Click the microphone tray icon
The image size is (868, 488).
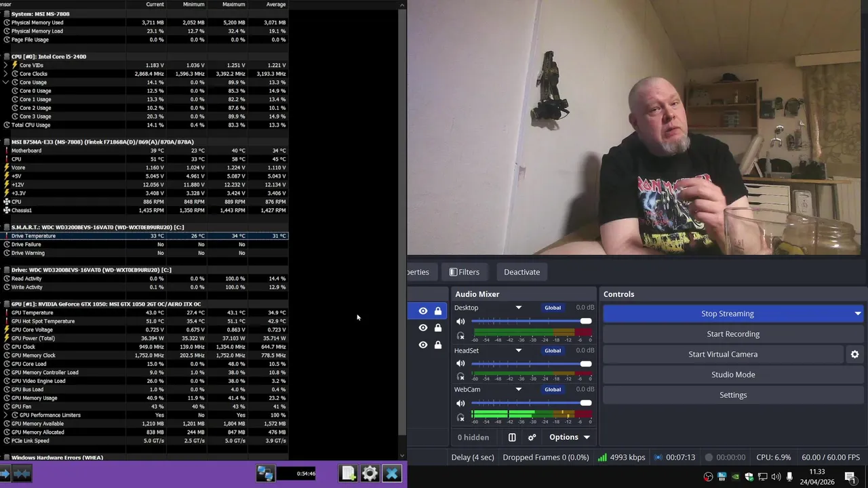coord(789,476)
